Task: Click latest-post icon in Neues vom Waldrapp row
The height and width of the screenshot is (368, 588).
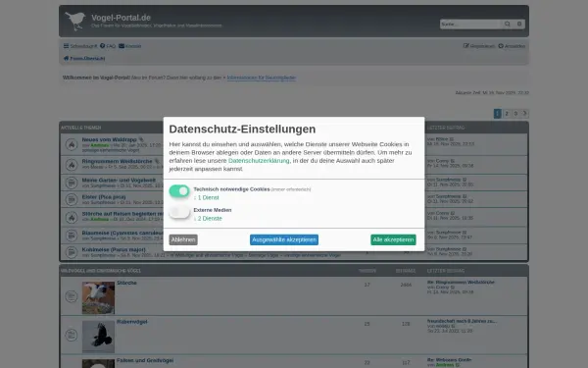Action: point(451,139)
